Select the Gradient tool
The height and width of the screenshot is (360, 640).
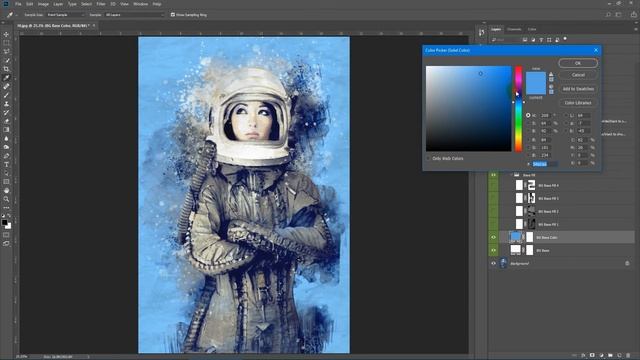click(x=6, y=130)
